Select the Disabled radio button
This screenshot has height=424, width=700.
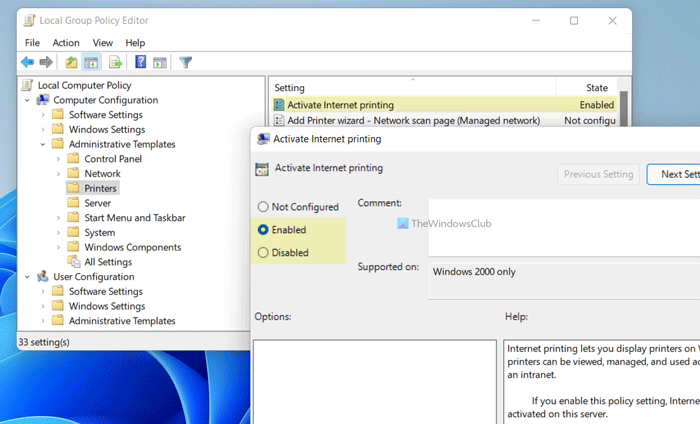(x=264, y=253)
